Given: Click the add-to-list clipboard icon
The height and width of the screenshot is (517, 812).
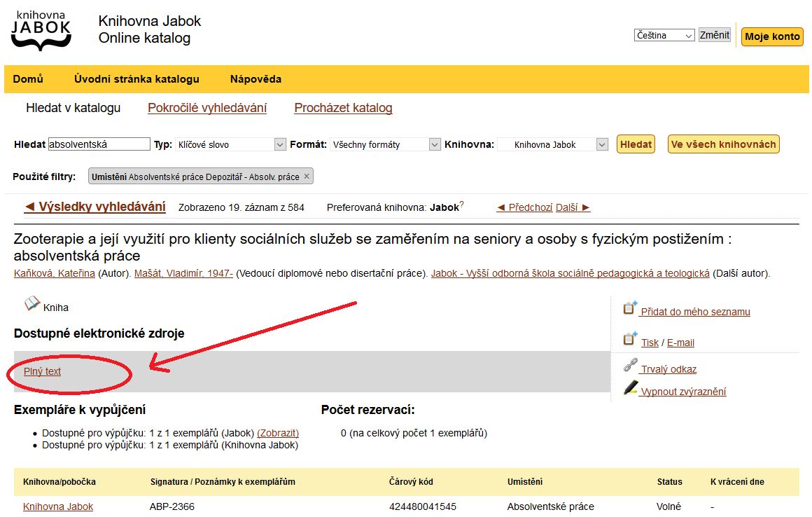Looking at the screenshot, I should pos(630,308).
